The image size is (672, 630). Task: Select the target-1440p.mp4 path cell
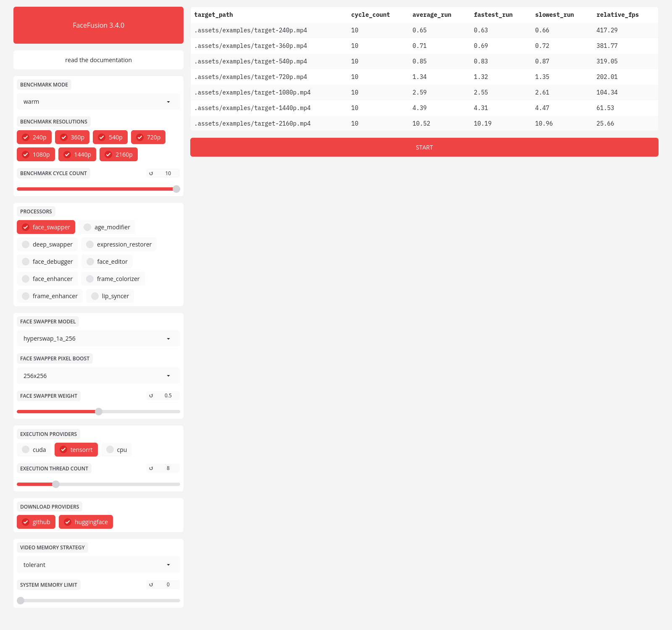click(x=269, y=108)
